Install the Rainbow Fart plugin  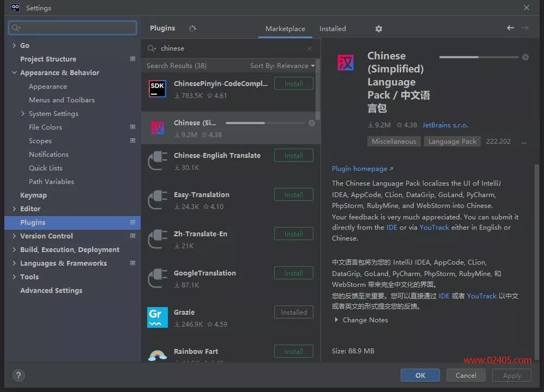[293, 351]
